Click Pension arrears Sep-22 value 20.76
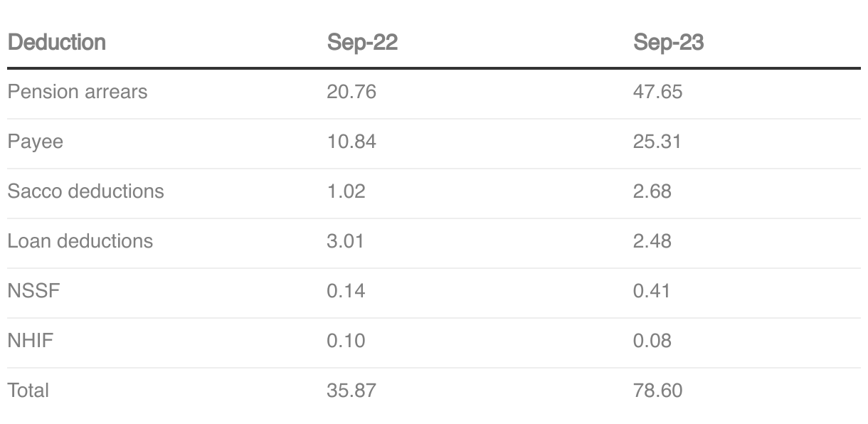Screen dimensions: 868x424 [x=351, y=92]
